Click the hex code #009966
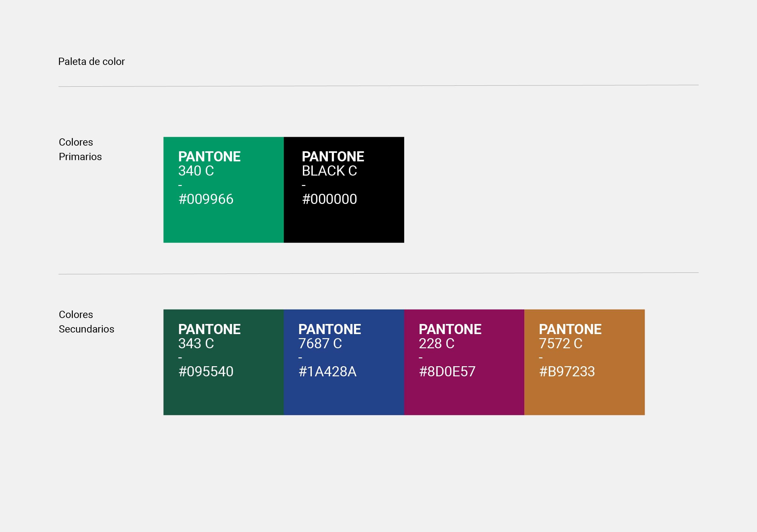 [x=206, y=199]
